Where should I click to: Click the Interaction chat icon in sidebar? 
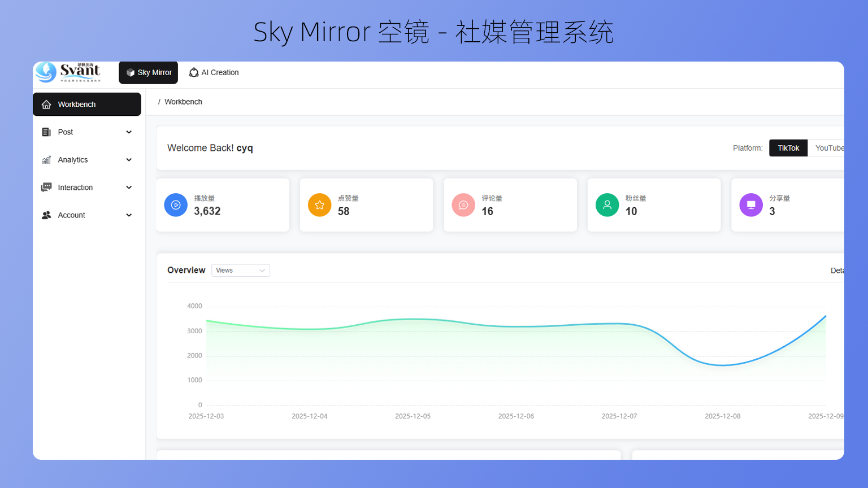46,188
